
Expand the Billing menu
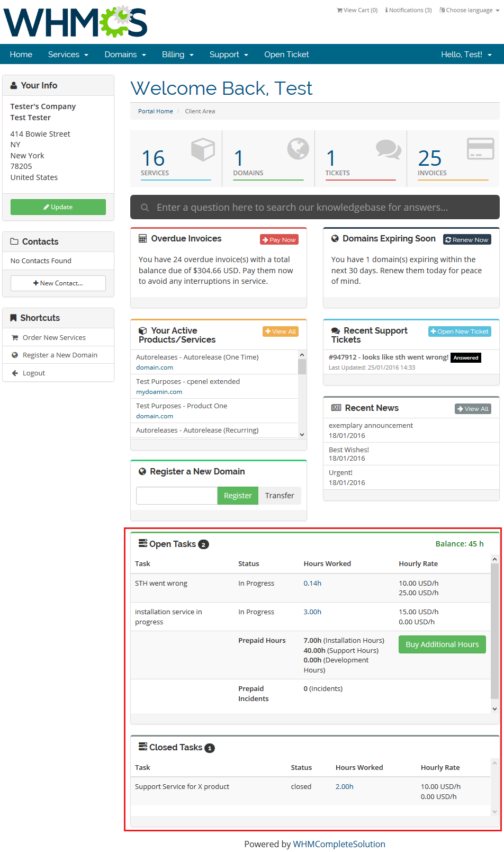[x=178, y=55]
